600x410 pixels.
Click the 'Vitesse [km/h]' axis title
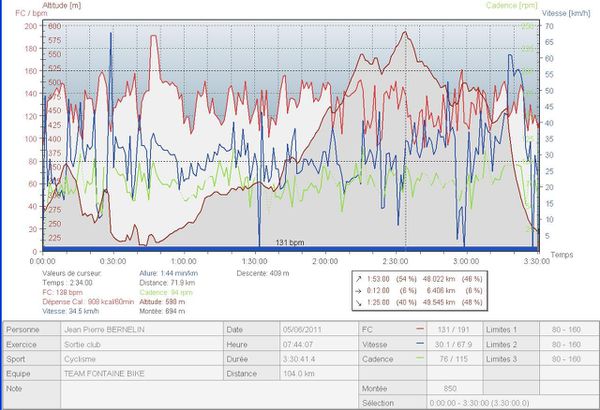(566, 13)
